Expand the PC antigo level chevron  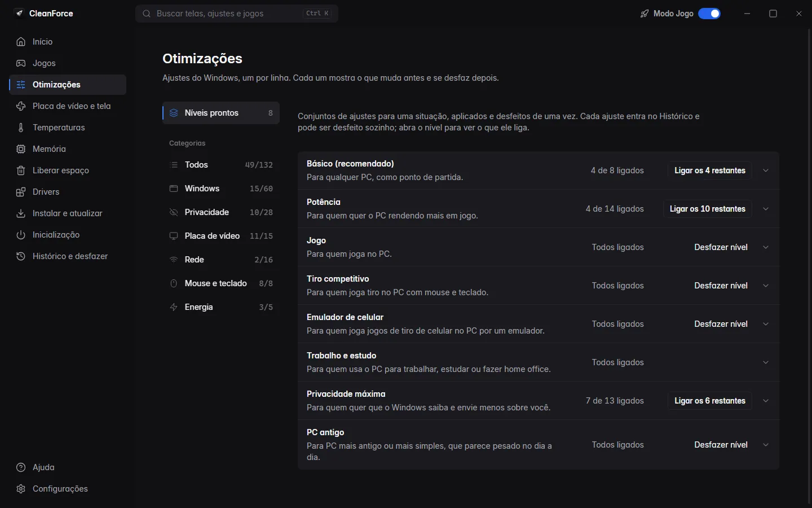pos(766,445)
